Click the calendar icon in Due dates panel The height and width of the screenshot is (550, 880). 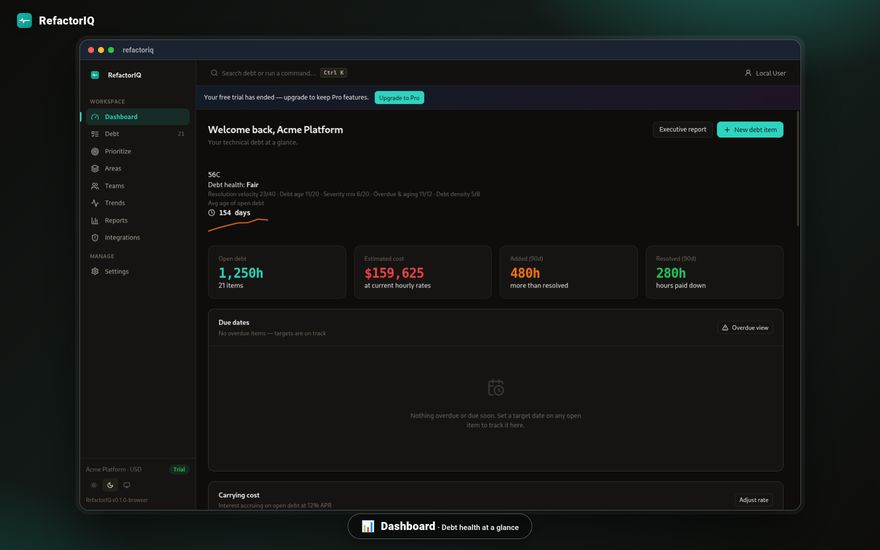point(496,388)
